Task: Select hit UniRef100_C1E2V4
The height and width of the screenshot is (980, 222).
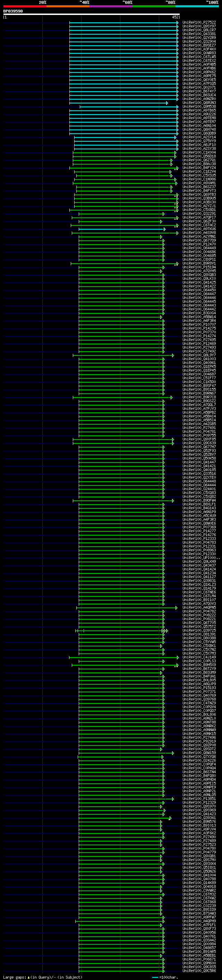Action: pyautogui.click(x=199, y=172)
